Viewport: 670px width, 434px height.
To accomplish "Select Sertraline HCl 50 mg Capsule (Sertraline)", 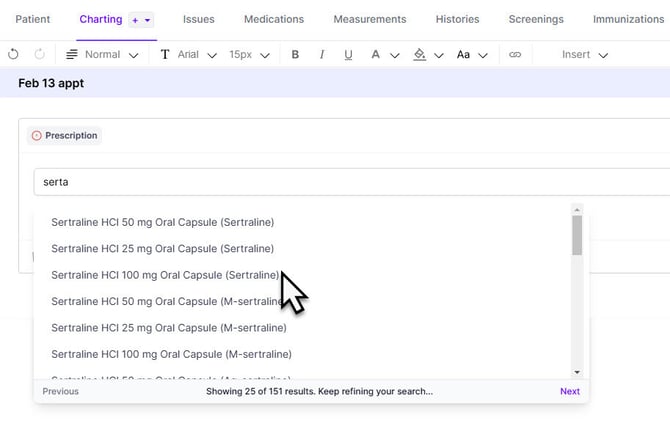I will click(163, 222).
